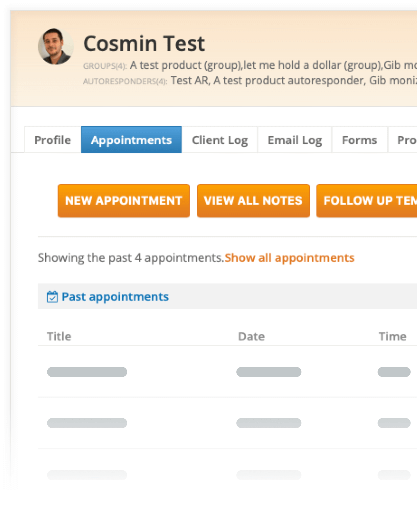Click the New Appointment button
This screenshot has width=417, height=532.
[124, 201]
